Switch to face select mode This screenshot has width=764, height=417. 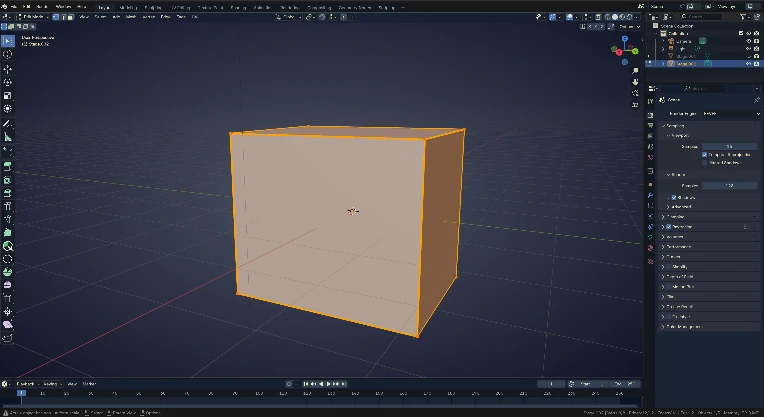point(71,17)
